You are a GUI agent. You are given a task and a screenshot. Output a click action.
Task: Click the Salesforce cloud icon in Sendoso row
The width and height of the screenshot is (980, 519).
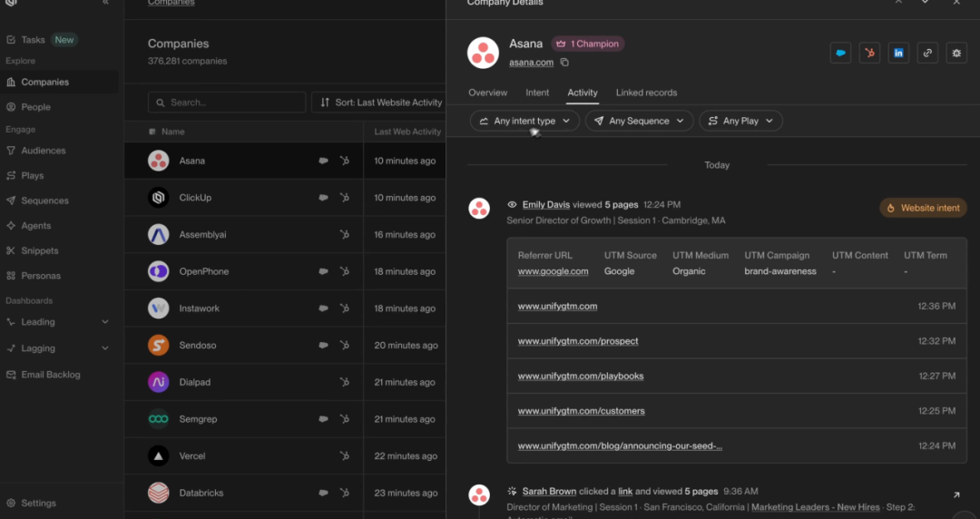[323, 345]
